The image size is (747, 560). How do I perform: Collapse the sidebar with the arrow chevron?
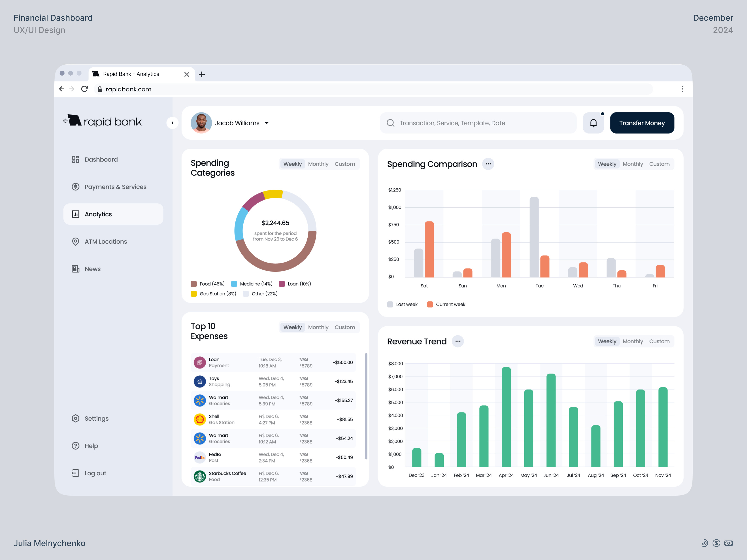(172, 123)
